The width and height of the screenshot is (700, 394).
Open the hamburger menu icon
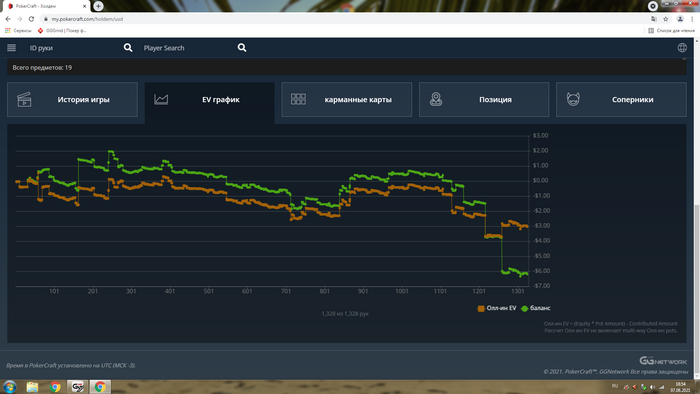pos(11,48)
